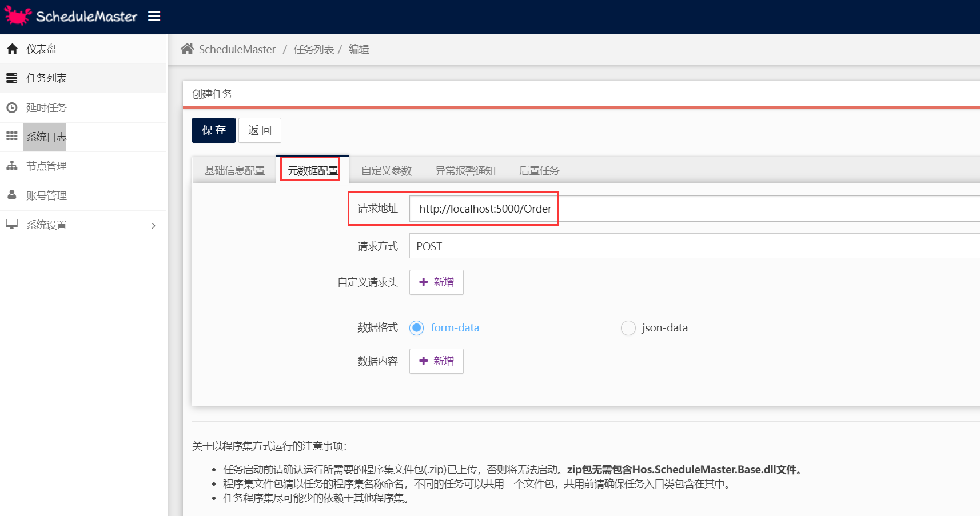Image resolution: width=980 pixels, height=516 pixels.
Task: Click plus icon in 数据内容 新增 button
Action: [x=424, y=361]
